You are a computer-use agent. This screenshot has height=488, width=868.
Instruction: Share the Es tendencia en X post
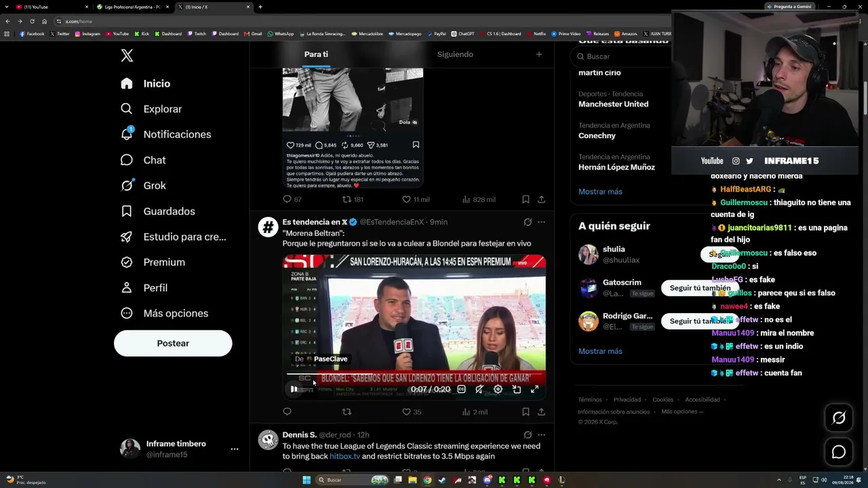pyautogui.click(x=541, y=411)
